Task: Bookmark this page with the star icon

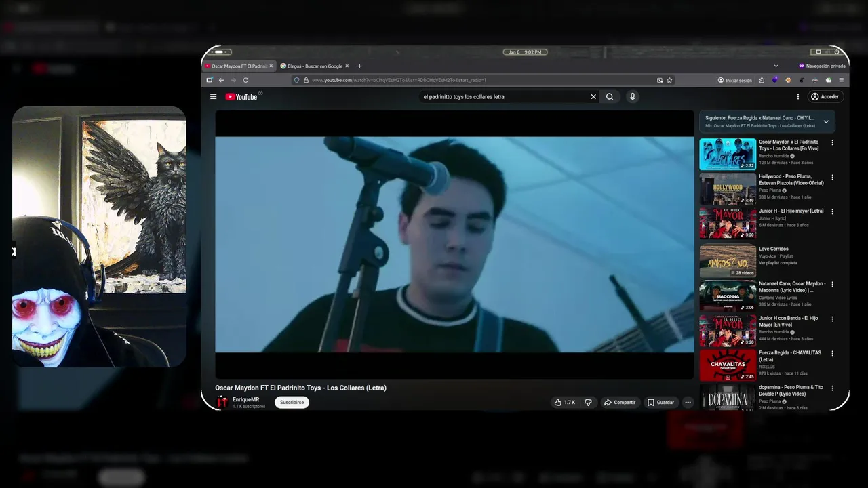Action: tap(669, 80)
